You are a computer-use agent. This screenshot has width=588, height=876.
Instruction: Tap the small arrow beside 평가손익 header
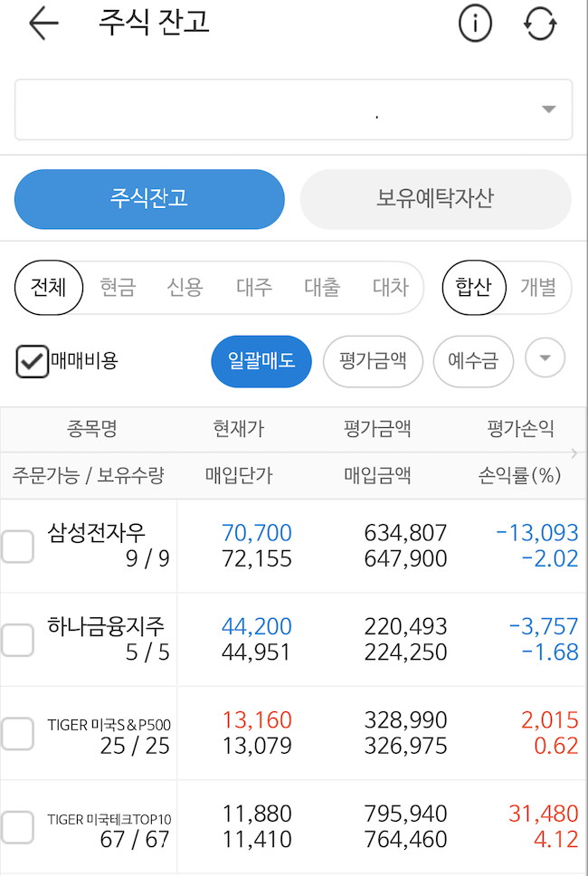(574, 452)
